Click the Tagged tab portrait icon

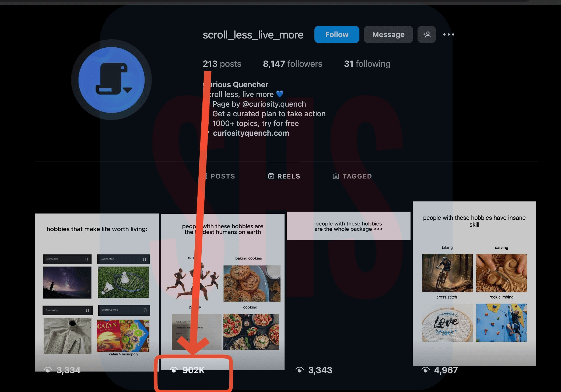336,176
